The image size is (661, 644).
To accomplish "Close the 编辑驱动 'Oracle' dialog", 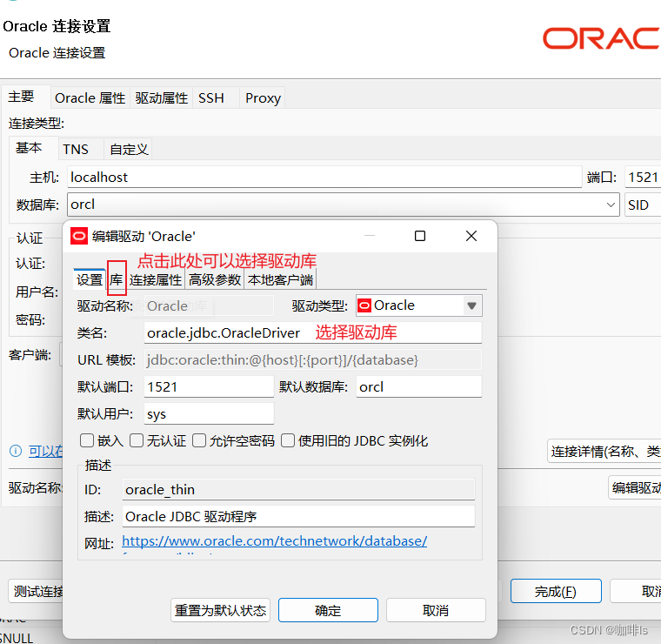I will tap(471, 236).
